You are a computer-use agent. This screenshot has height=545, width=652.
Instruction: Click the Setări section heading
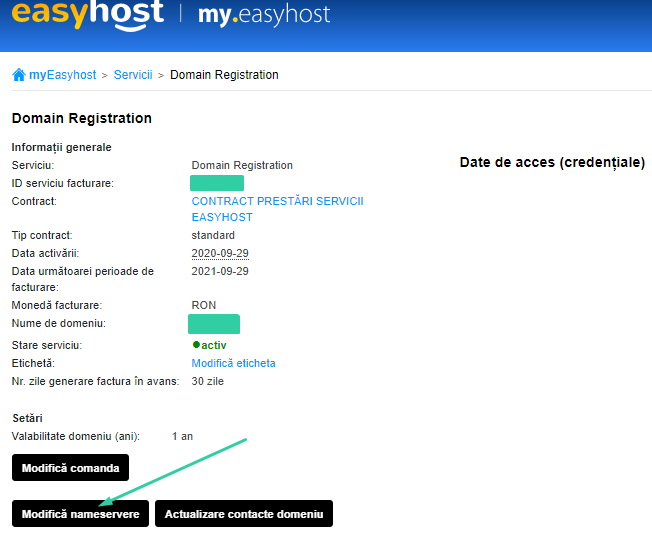pos(27,418)
